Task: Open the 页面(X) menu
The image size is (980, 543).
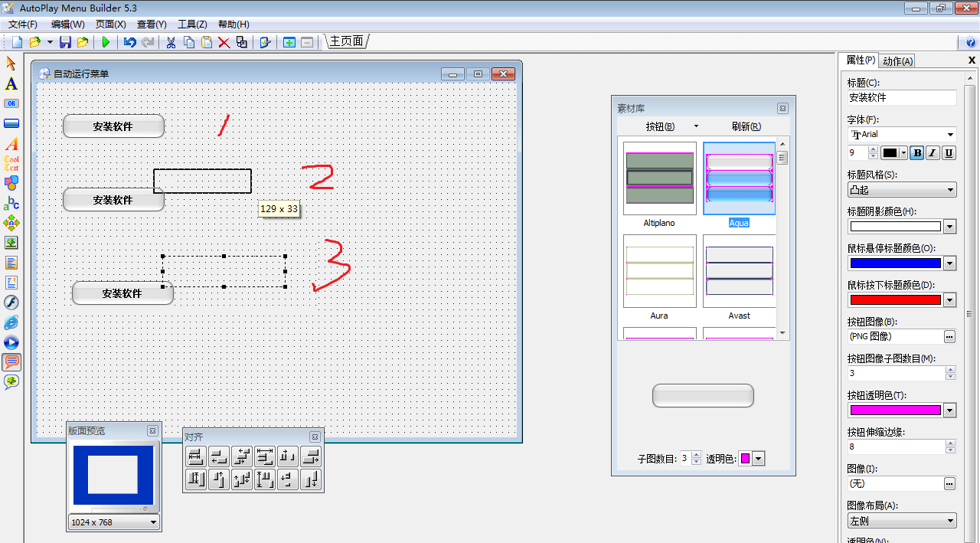Action: pyautogui.click(x=110, y=25)
